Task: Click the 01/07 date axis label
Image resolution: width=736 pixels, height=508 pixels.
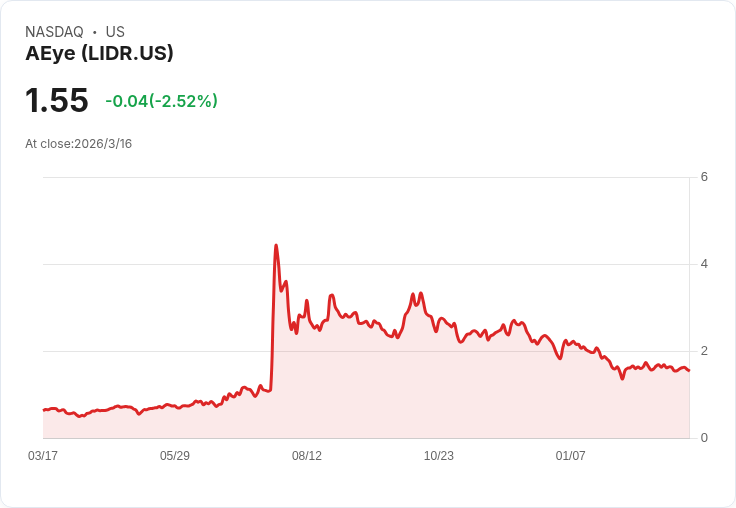Action: (571, 456)
